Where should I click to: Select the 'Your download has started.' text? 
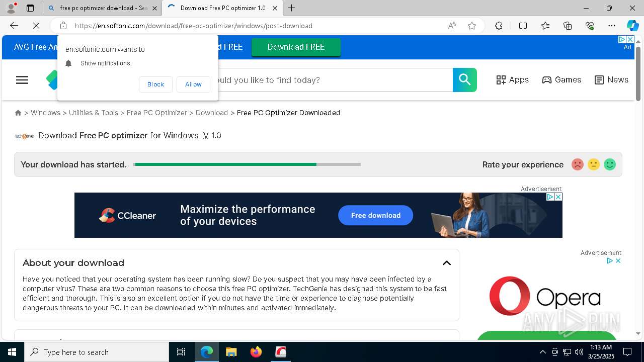coord(73,164)
